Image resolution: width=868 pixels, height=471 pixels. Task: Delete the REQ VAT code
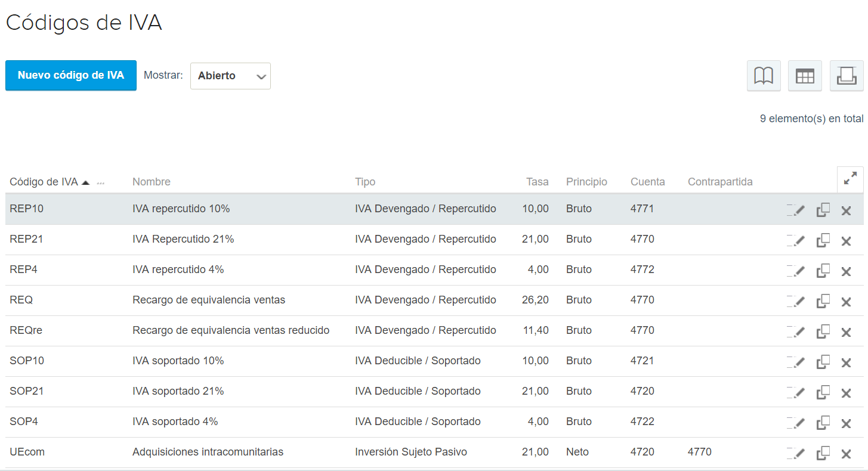846,301
